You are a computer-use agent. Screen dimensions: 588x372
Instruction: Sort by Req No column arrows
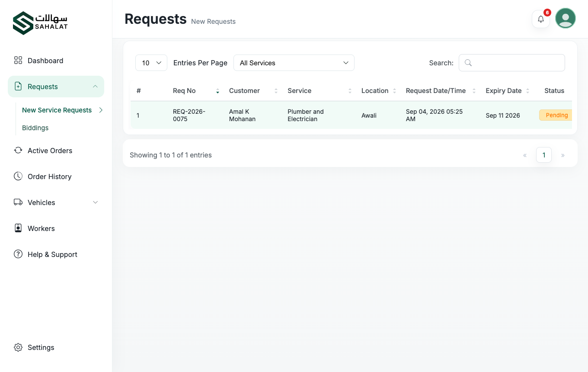point(217,91)
